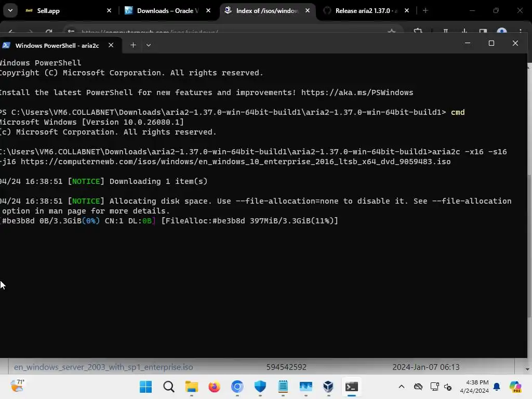The width and height of the screenshot is (532, 399).
Task: Restore the Chrome browser window size
Action: [x=496, y=11]
